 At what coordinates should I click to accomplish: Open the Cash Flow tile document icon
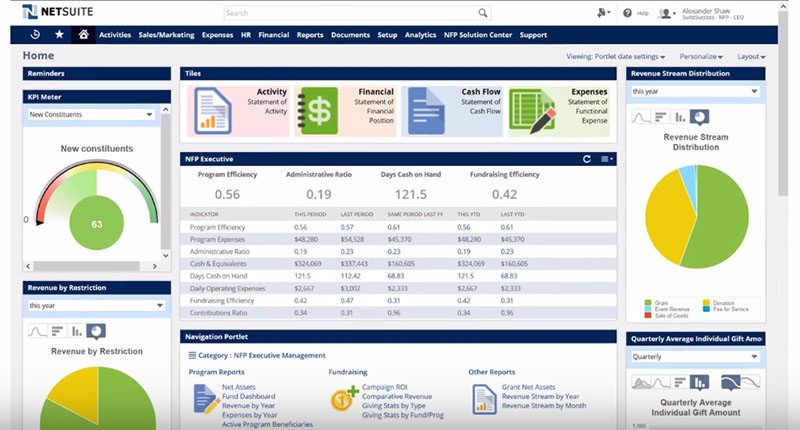pyautogui.click(x=426, y=111)
